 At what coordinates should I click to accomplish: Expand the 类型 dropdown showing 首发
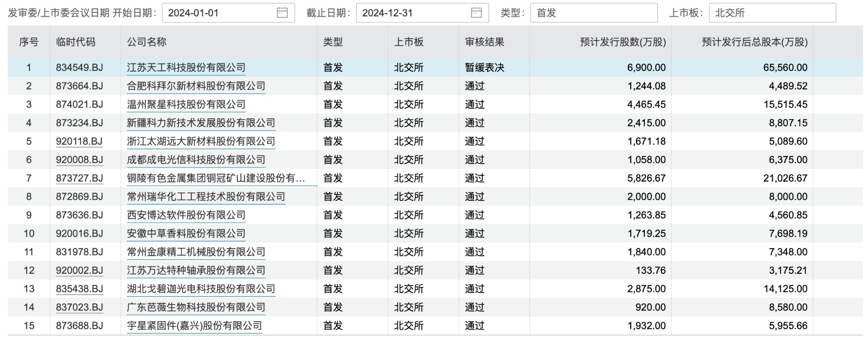point(593,13)
